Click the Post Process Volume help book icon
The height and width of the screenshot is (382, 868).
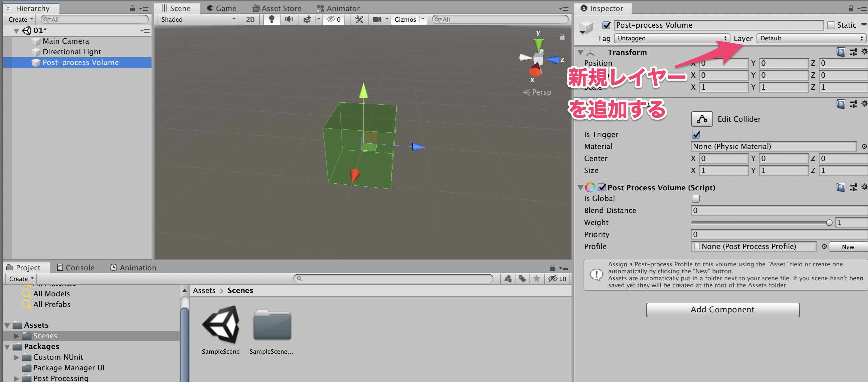(x=840, y=187)
